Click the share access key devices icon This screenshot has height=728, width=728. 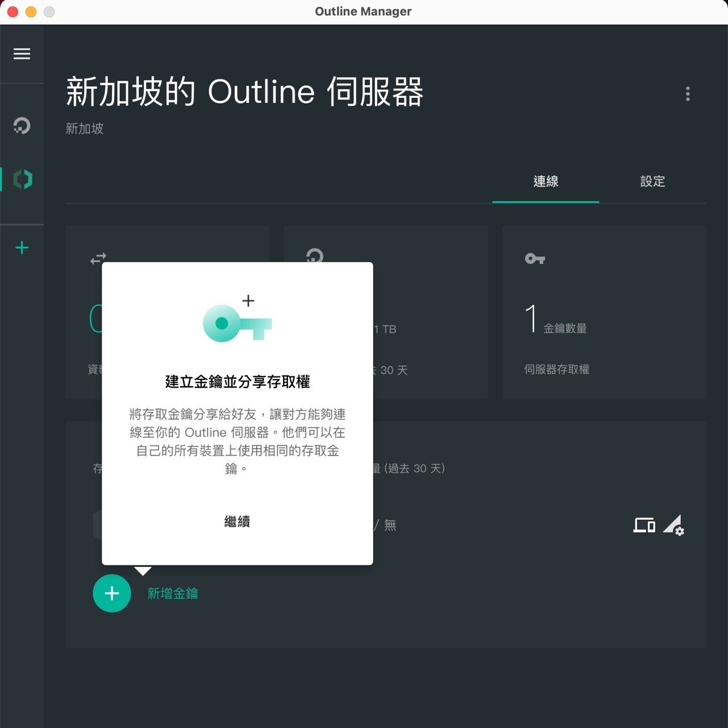click(644, 525)
